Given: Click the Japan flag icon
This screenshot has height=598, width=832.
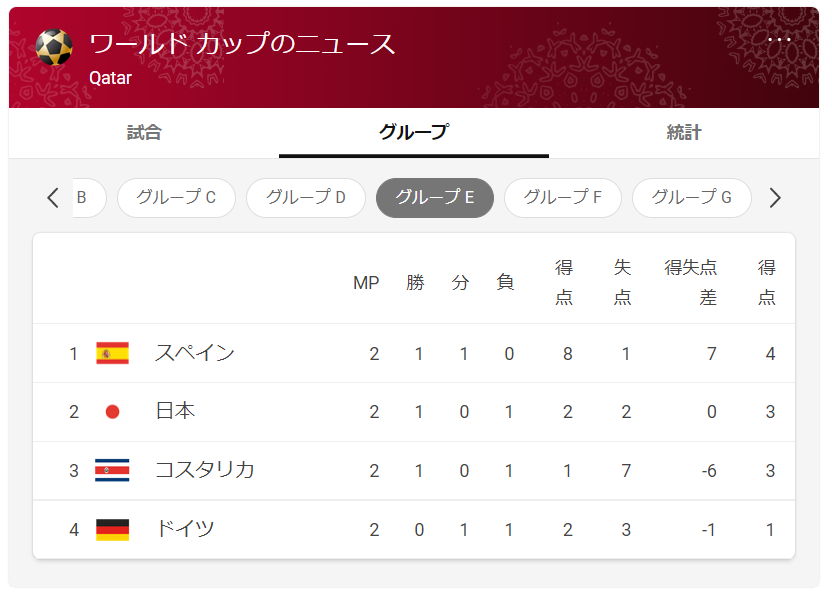Looking at the screenshot, I should [112, 412].
